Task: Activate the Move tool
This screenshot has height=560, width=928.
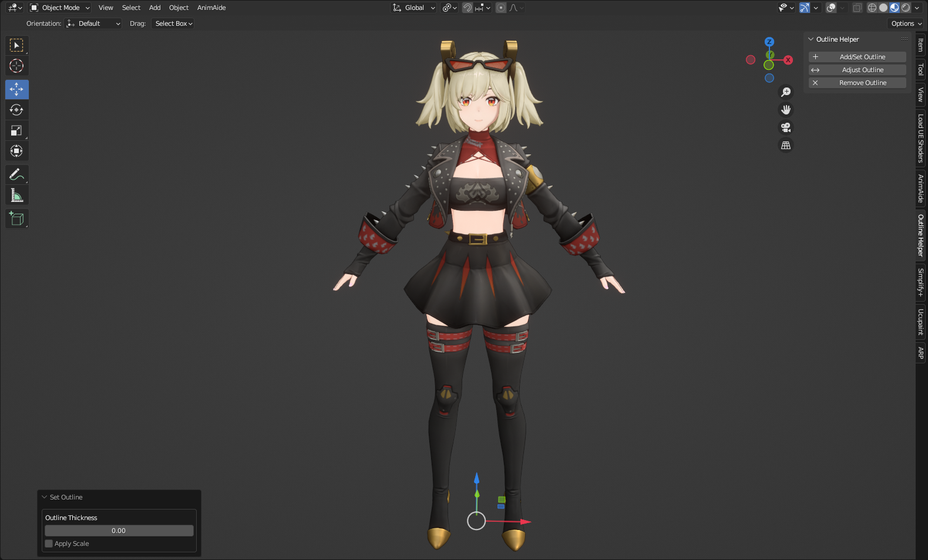Action: click(x=16, y=89)
